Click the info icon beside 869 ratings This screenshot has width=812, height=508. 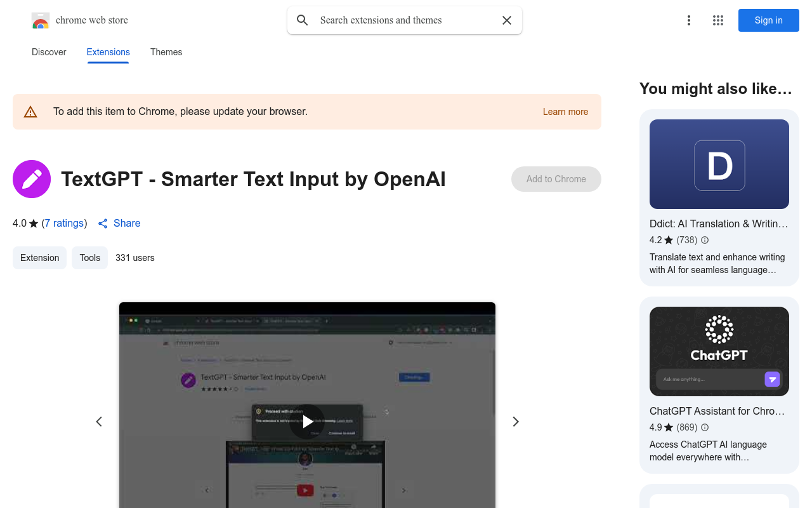705,427
